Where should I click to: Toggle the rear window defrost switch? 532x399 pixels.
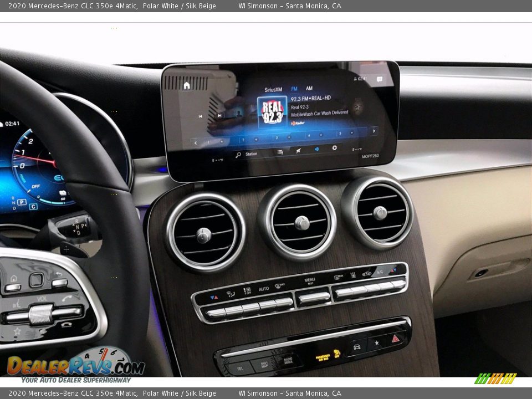coord(344,292)
